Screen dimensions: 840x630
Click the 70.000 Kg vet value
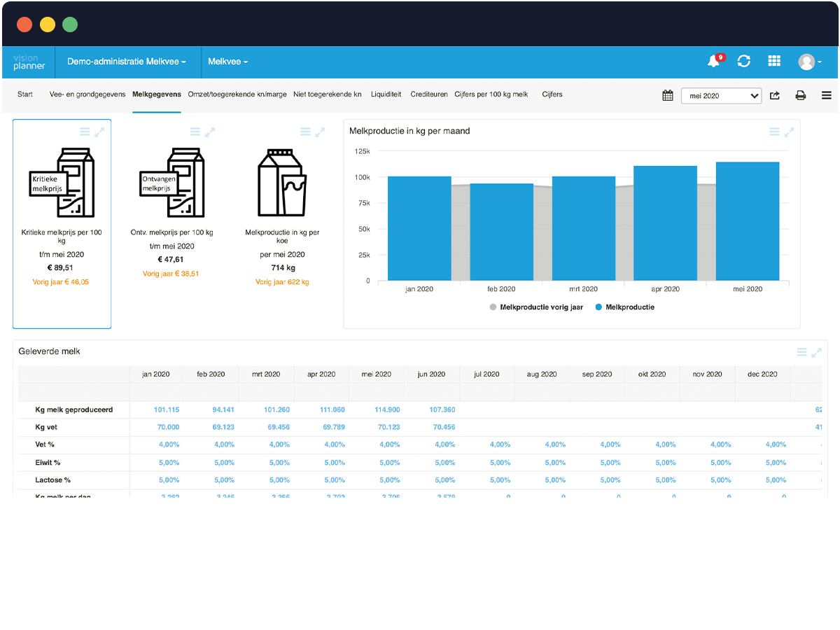[x=168, y=427]
